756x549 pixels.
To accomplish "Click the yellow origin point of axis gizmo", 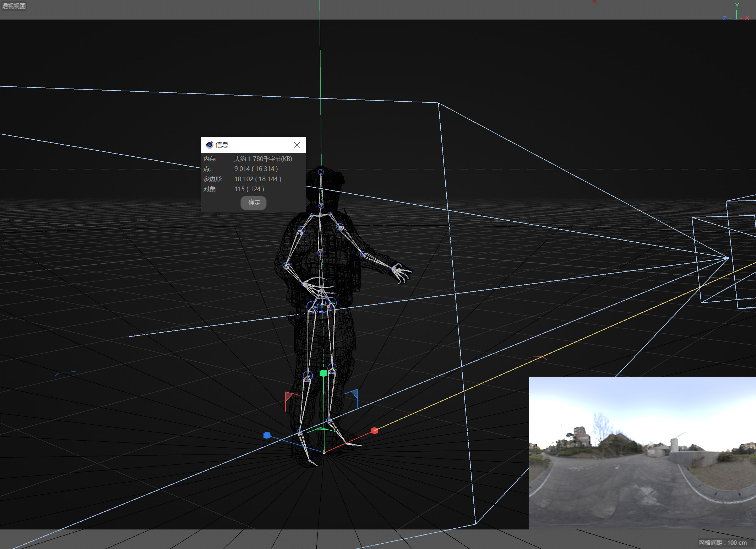I will click(x=324, y=452).
